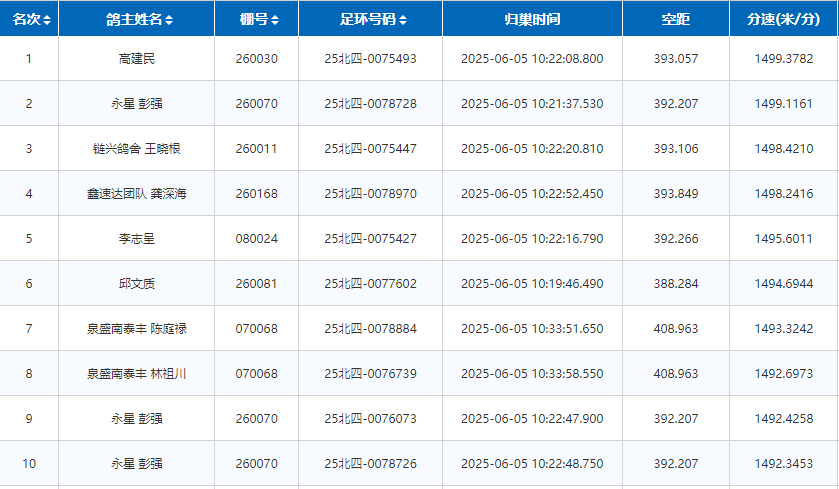The height and width of the screenshot is (489, 839).
Task: Click owner name 李志星
Action: [x=136, y=239]
